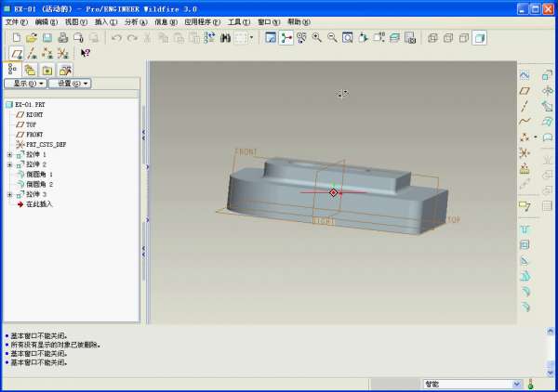The width and height of the screenshot is (558, 392).
Task: Toggle datum planes display on toolbar
Action: [18, 54]
